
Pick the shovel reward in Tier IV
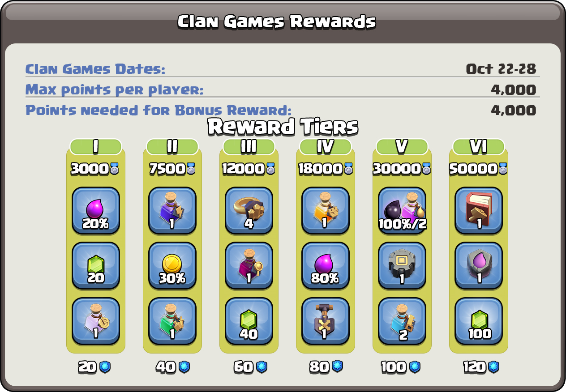tap(326, 321)
